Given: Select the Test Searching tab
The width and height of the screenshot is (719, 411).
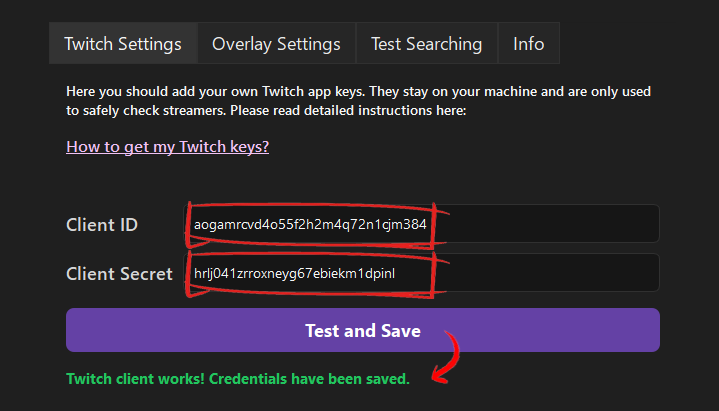Looking at the screenshot, I should click(x=426, y=44).
